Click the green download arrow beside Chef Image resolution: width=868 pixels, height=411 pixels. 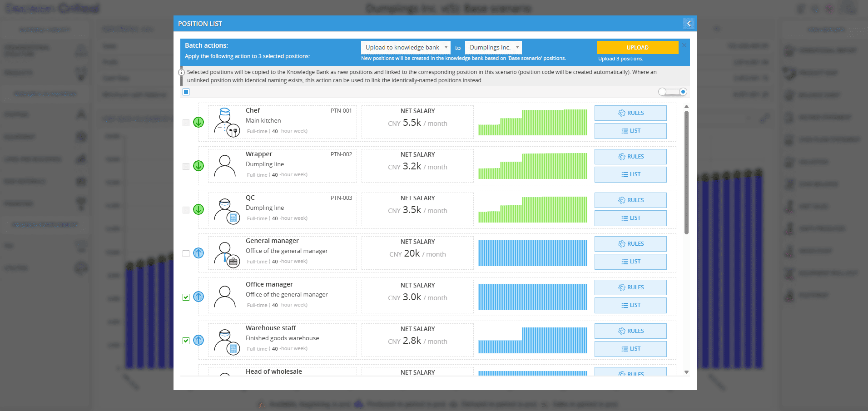[x=198, y=122]
